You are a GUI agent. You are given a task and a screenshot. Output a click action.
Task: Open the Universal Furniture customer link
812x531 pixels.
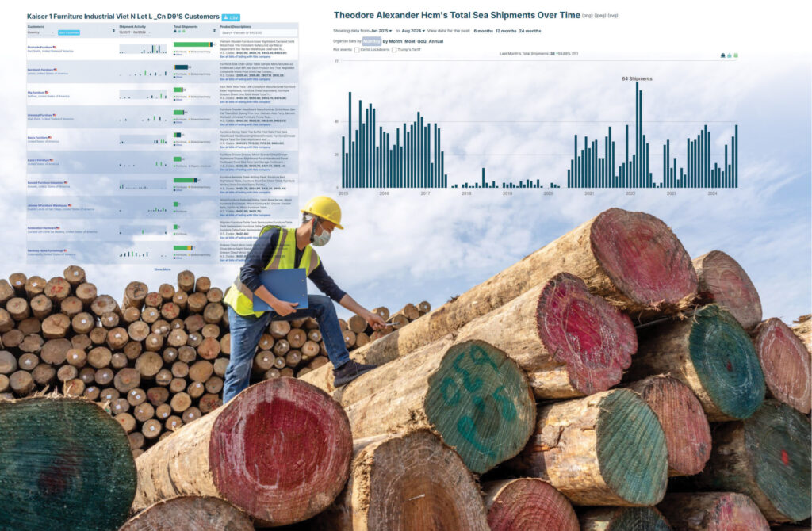(41, 115)
